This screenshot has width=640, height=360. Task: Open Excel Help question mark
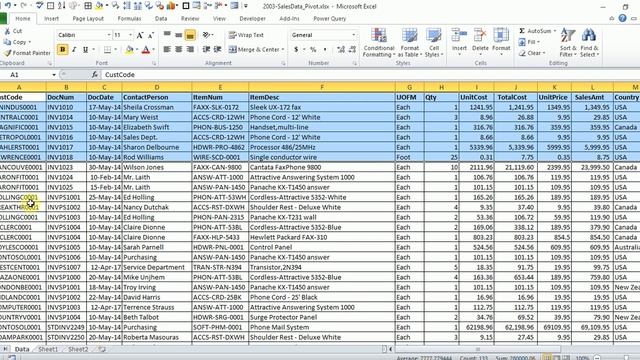pos(622,18)
